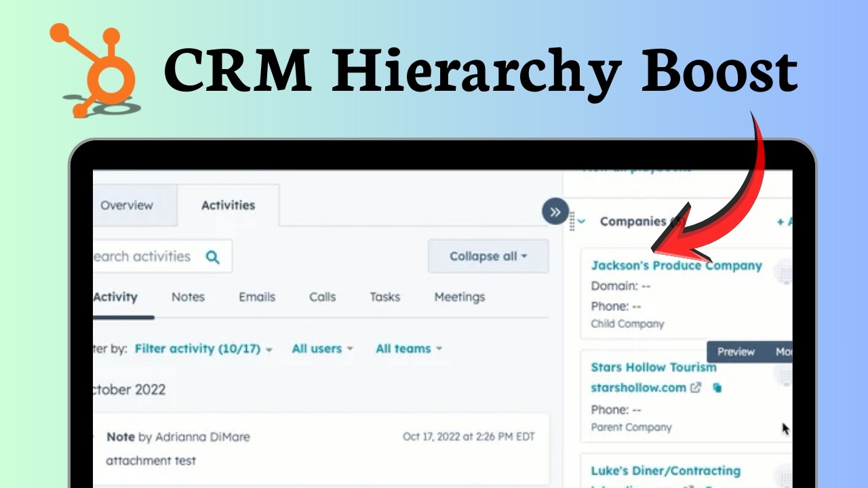Grab the Companies card drag handle

[572, 221]
